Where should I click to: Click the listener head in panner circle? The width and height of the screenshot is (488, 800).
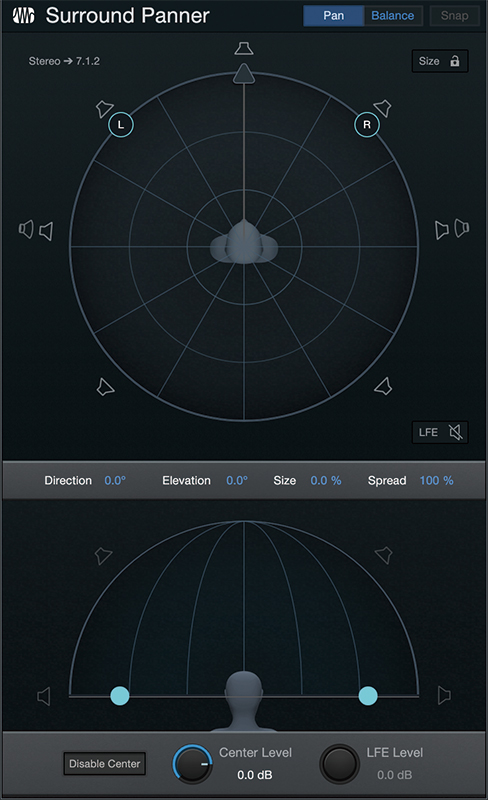pyautogui.click(x=244, y=242)
